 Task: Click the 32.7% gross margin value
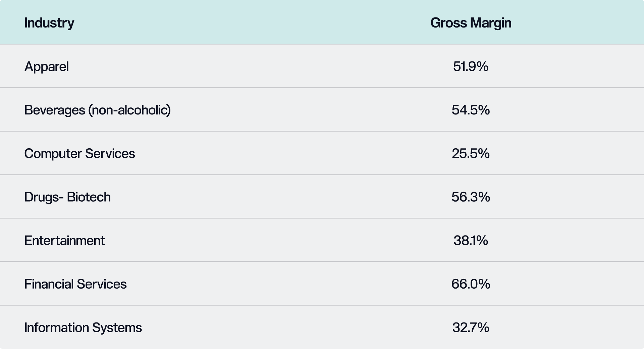pyautogui.click(x=471, y=328)
